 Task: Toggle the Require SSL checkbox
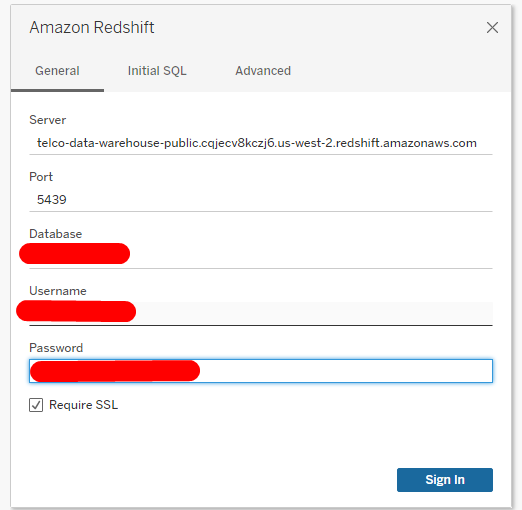tap(36, 405)
